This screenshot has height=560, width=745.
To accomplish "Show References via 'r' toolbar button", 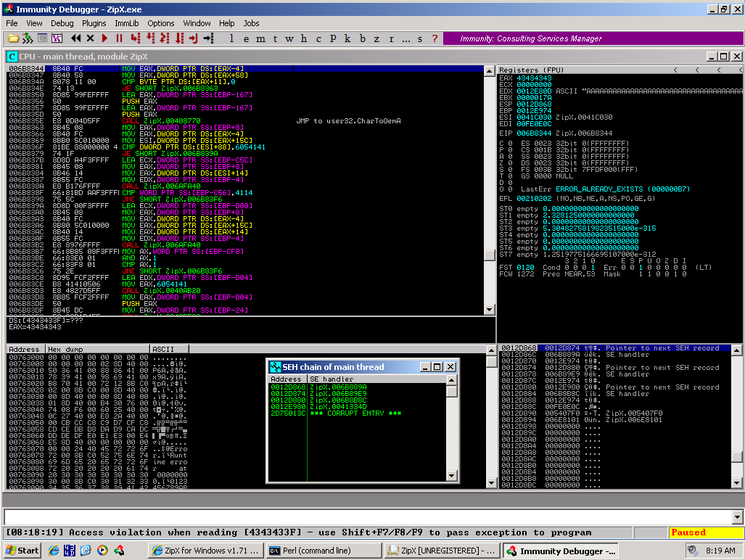I will tap(392, 38).
